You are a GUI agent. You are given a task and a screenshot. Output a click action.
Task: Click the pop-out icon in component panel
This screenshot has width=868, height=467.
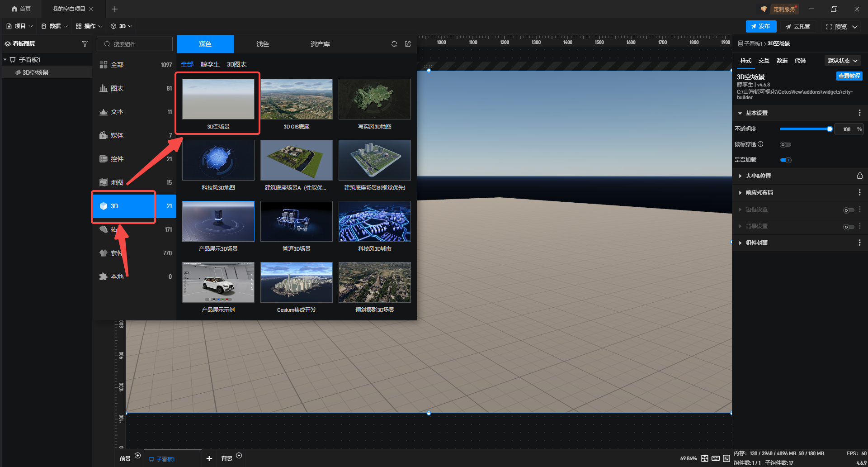tap(408, 44)
